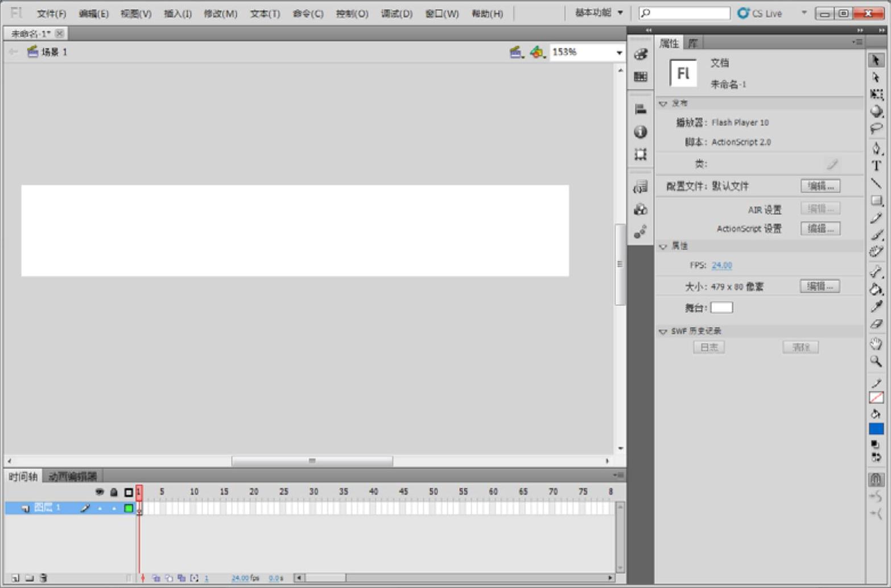Click the Edit Scene clapperboard icon

point(516,52)
